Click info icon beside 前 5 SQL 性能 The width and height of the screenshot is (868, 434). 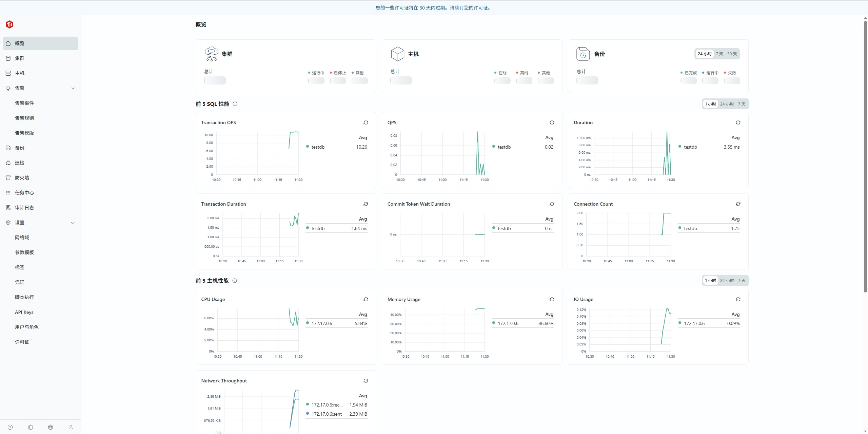pyautogui.click(x=235, y=104)
